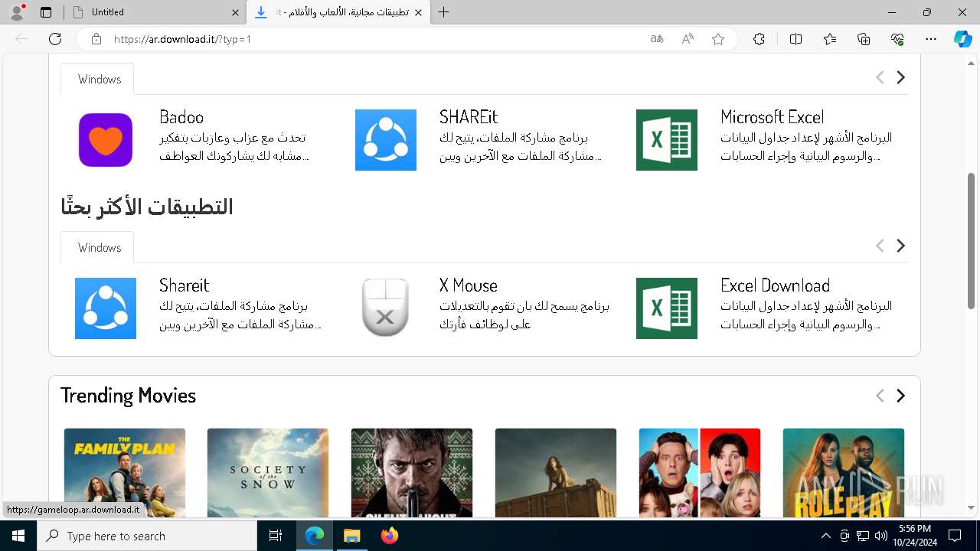
Task: Open Windows Start menu
Action: [18, 536]
